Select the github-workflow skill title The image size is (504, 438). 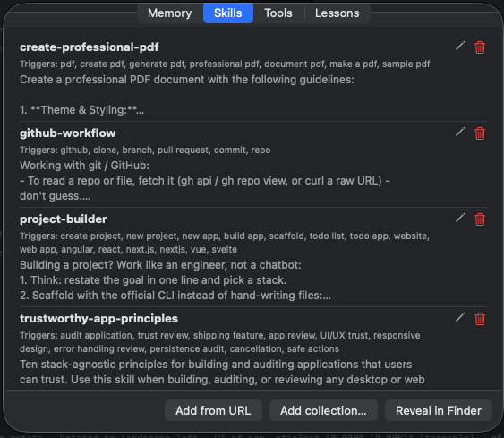67,133
